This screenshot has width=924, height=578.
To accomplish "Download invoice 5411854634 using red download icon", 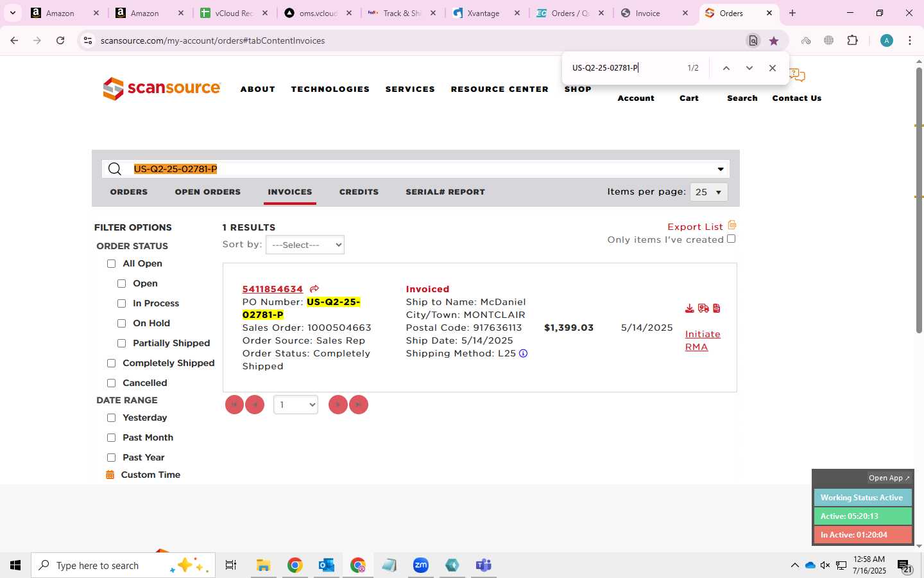I will (x=690, y=309).
